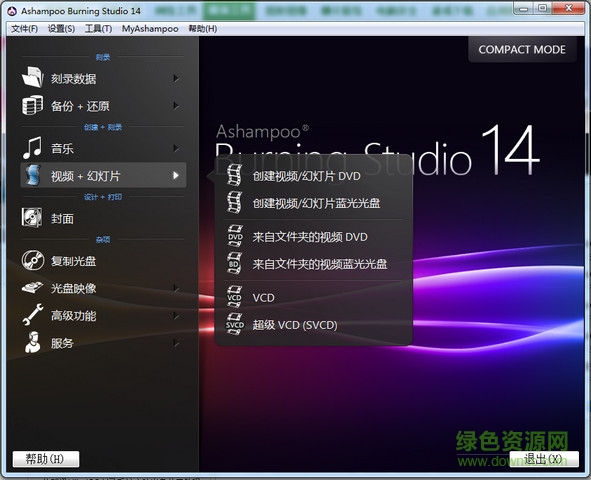Choose 来自文件夹的视频 DVD
591x480 pixels.
click(x=310, y=237)
